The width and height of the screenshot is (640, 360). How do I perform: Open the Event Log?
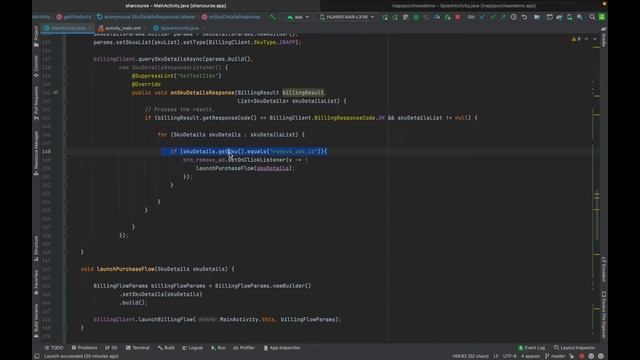pos(531,348)
